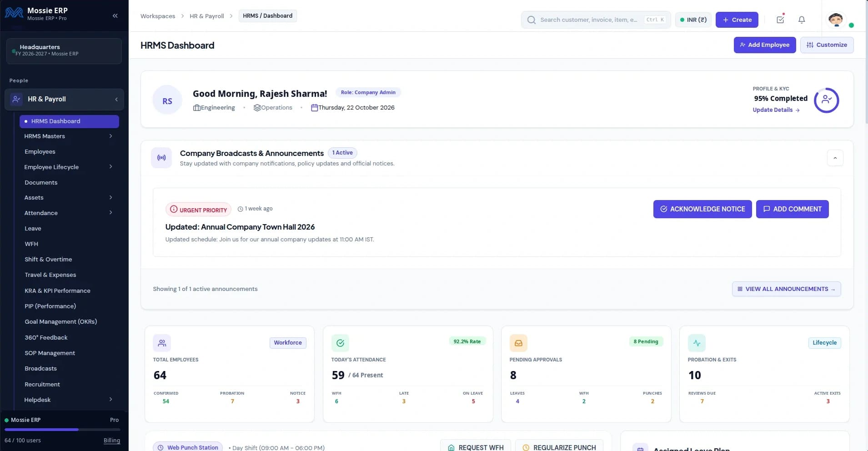Click Add Comment button
868x451 pixels.
point(792,209)
